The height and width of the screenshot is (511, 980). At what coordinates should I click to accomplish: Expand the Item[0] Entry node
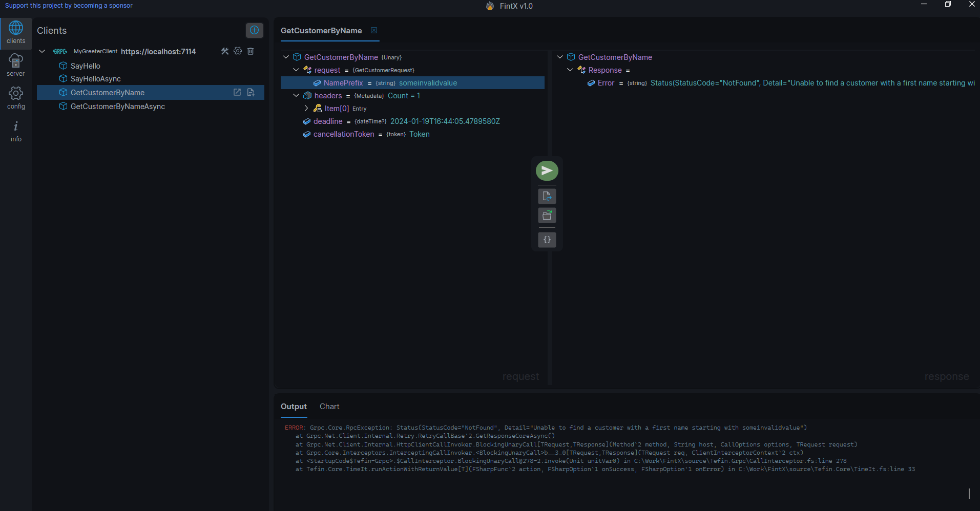306,109
